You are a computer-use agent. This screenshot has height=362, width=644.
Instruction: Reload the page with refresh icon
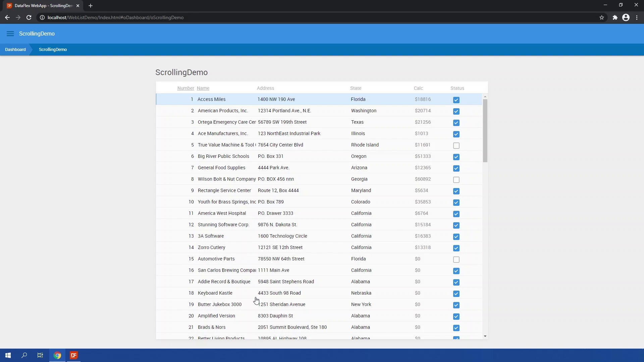[x=29, y=17]
